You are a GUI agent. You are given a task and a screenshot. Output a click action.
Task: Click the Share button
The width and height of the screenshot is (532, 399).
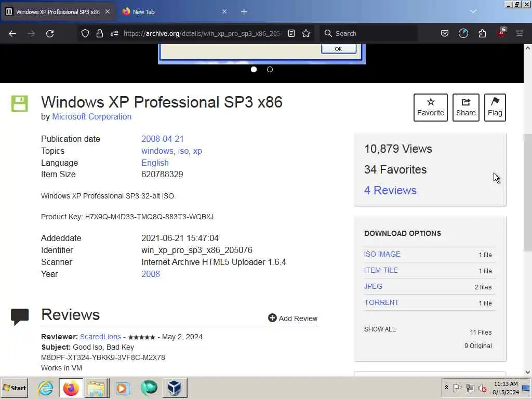pyautogui.click(x=466, y=108)
